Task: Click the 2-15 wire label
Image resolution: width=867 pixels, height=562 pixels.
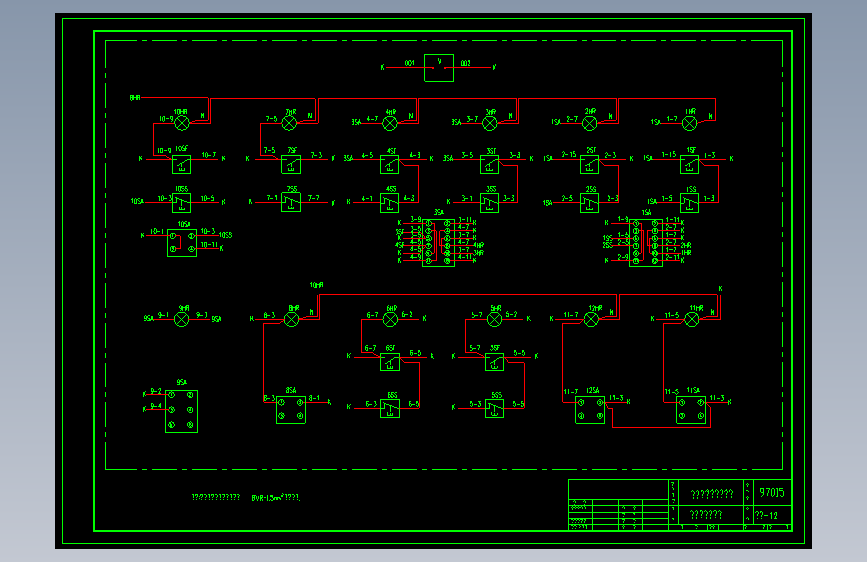Action: [569, 154]
